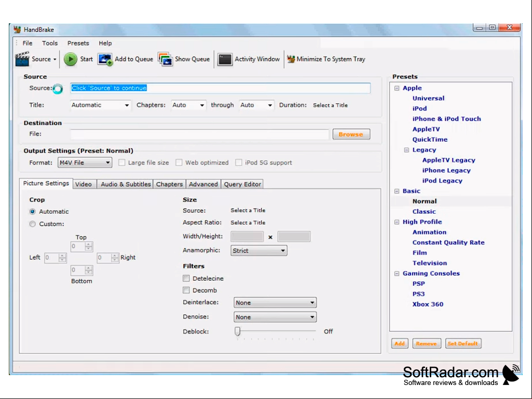The height and width of the screenshot is (399, 532).
Task: Open the Anamorphic Strict dropdown
Action: [259, 251]
